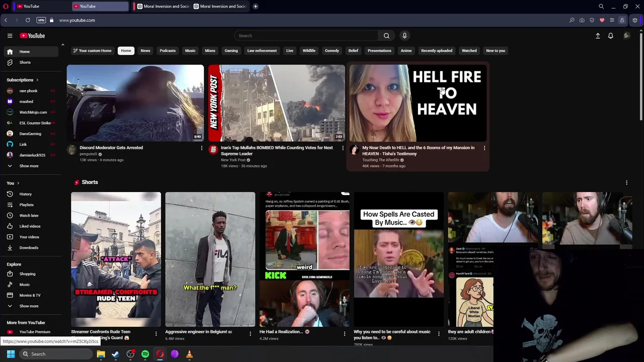Open options menu for Iran's Top Mullahs video
644x362 pixels.
[343, 148]
